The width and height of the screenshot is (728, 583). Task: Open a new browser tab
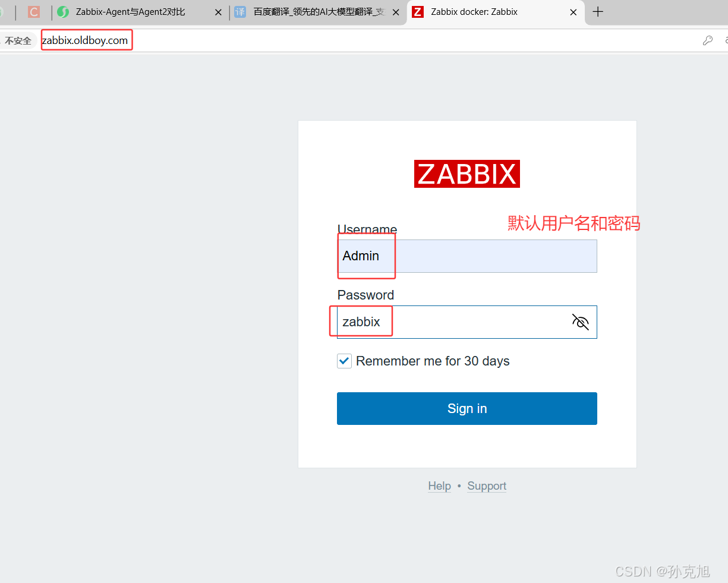pyautogui.click(x=598, y=12)
